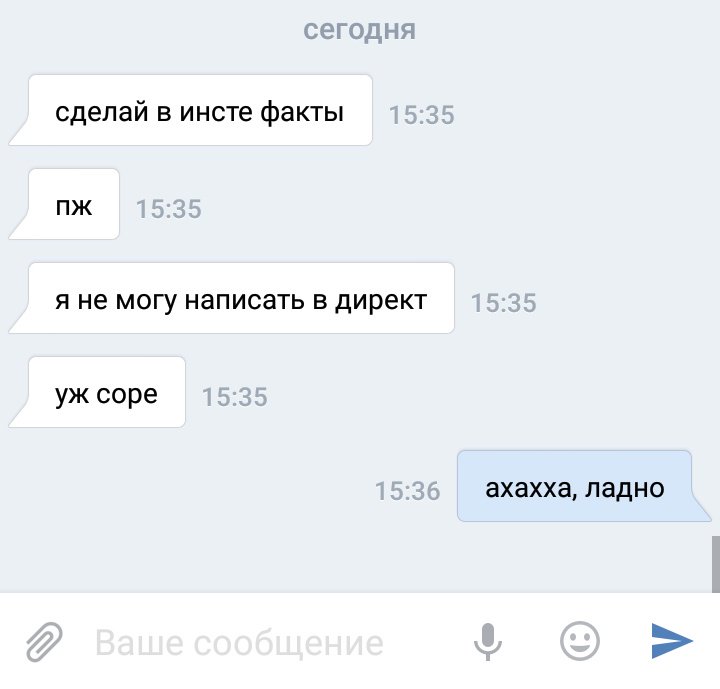Image resolution: width=720 pixels, height=689 pixels.
Task: Click the chat scrollbar thumb
Action: coord(716,564)
